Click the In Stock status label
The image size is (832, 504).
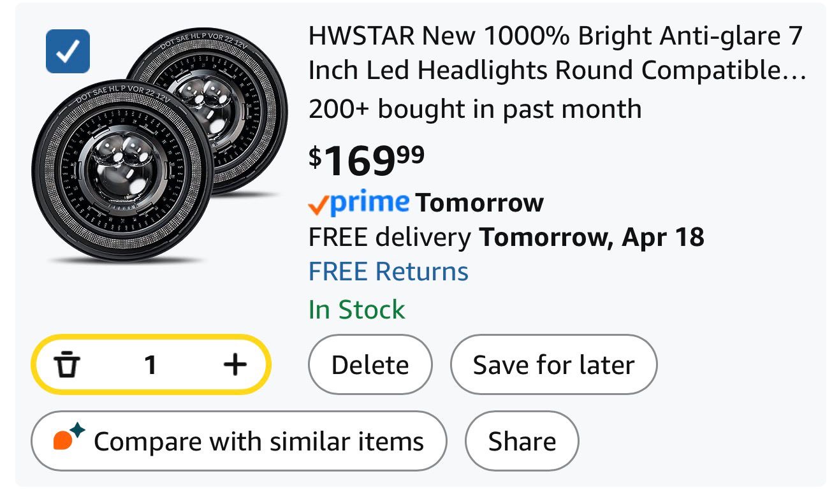(x=356, y=310)
